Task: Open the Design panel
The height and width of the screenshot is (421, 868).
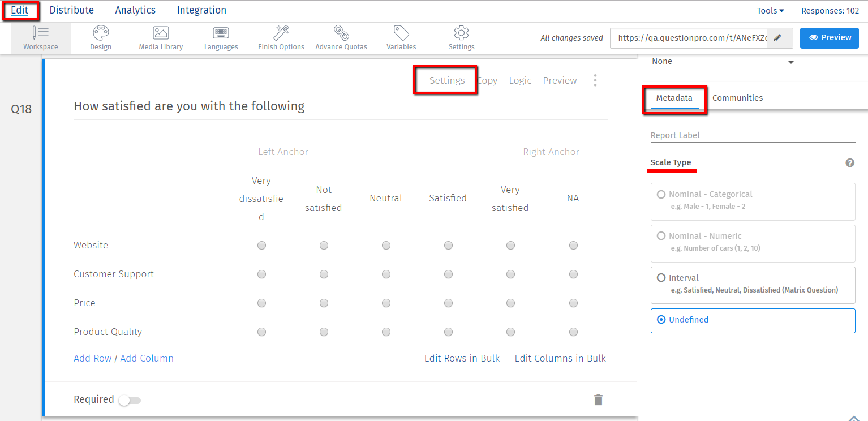Action: click(100, 37)
